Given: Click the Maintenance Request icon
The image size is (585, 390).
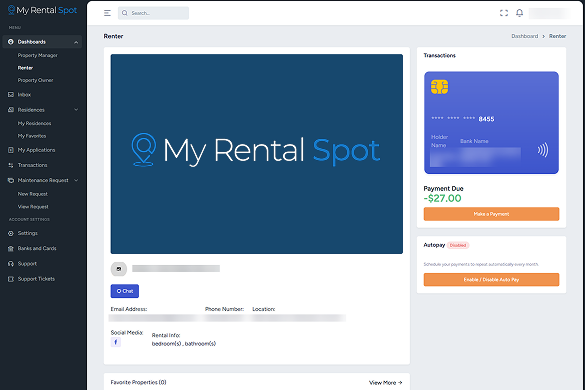Looking at the screenshot, I should pyautogui.click(x=11, y=180).
